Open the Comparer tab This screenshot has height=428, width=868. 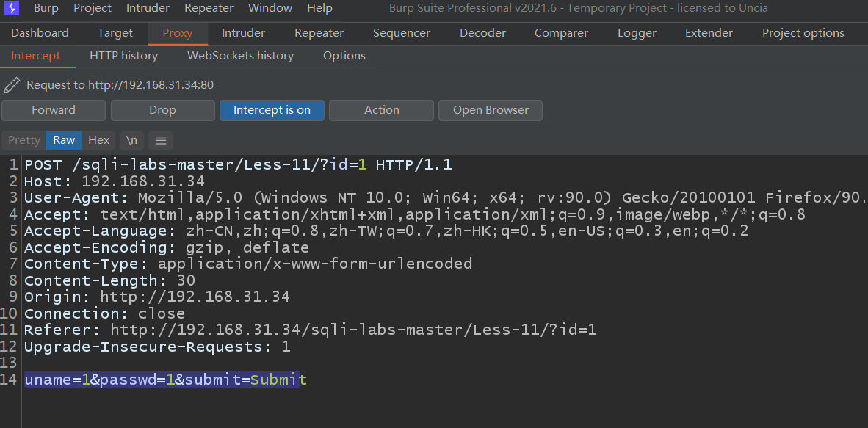tap(561, 33)
